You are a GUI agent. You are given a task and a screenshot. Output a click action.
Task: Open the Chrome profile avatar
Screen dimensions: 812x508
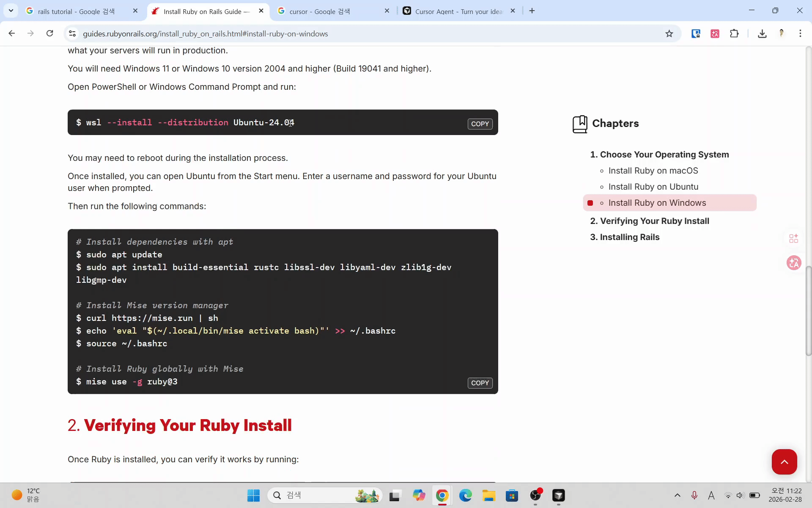click(x=781, y=33)
